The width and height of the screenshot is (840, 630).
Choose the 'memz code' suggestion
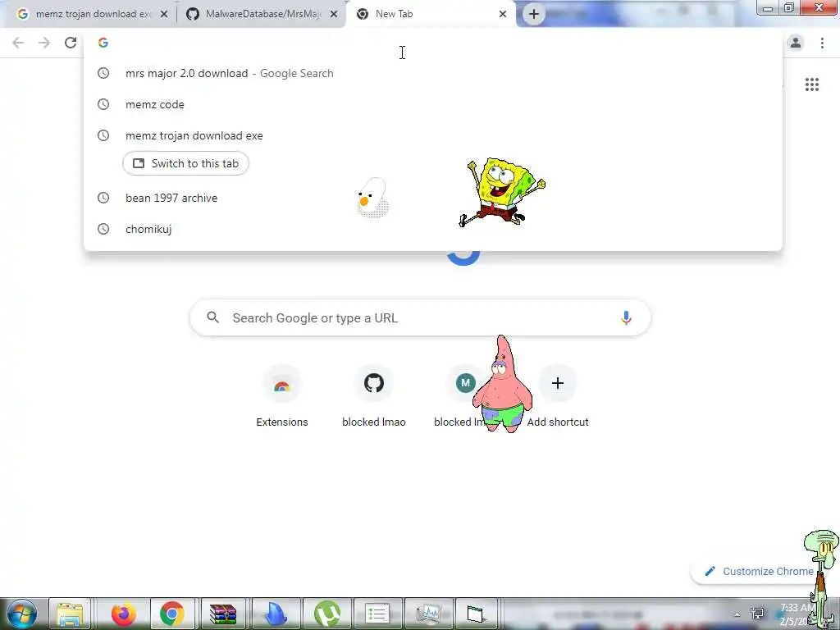pos(433,104)
